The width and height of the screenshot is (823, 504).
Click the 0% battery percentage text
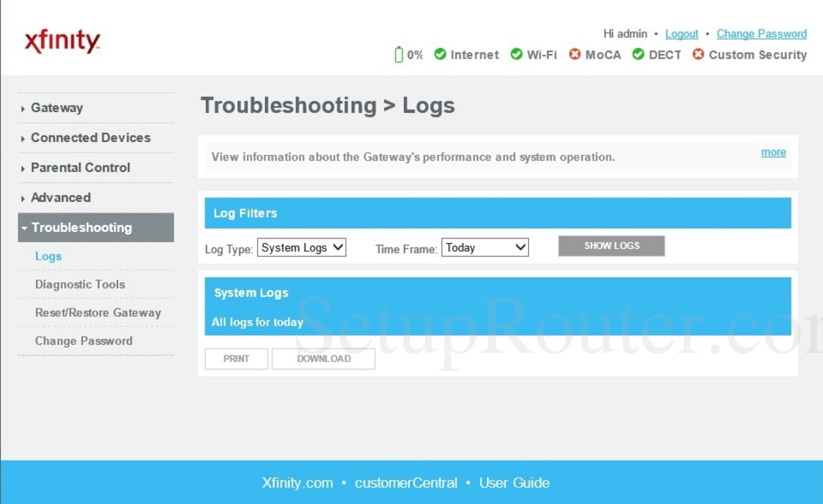[414, 55]
